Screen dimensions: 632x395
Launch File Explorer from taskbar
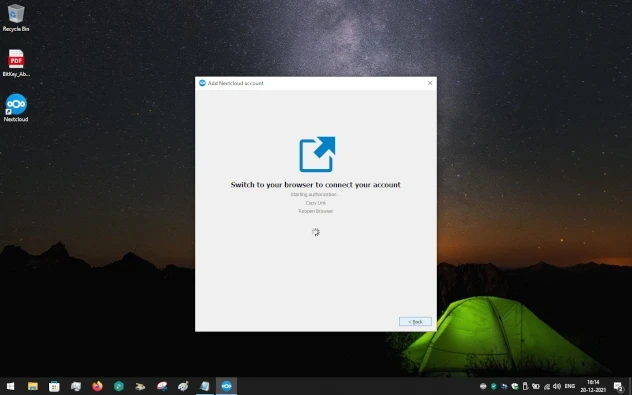point(33,386)
